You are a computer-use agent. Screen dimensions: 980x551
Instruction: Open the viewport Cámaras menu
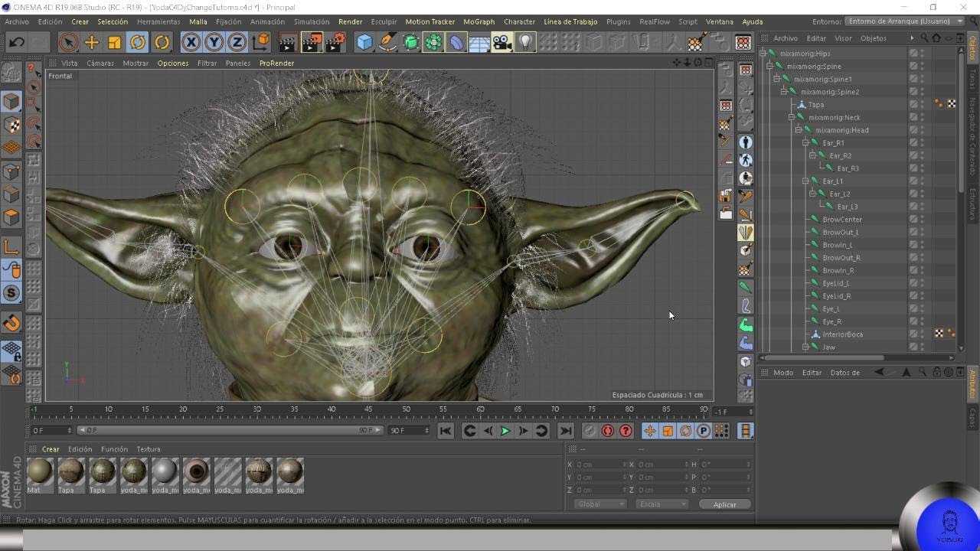pos(100,64)
